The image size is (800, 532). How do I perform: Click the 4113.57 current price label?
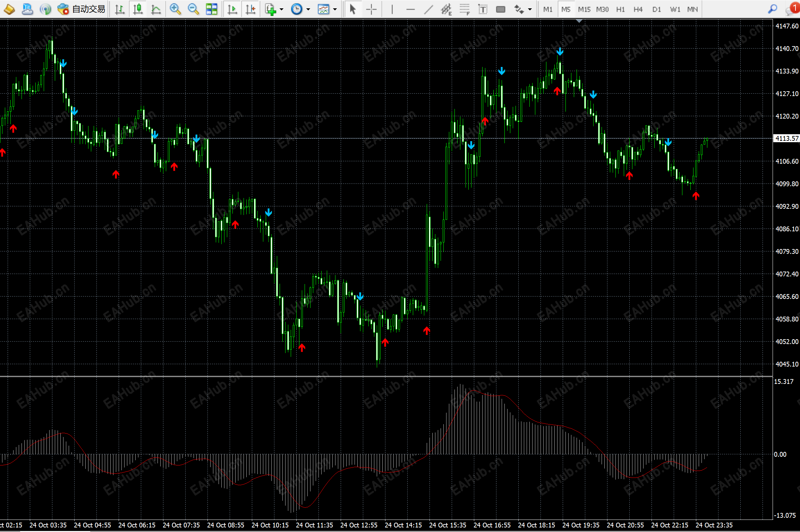click(786, 138)
